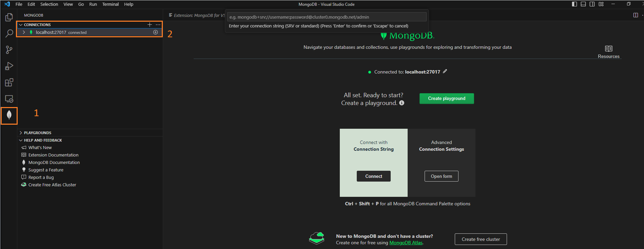
Task: Toggle the primary side bar layout icon
Action: pos(574,4)
